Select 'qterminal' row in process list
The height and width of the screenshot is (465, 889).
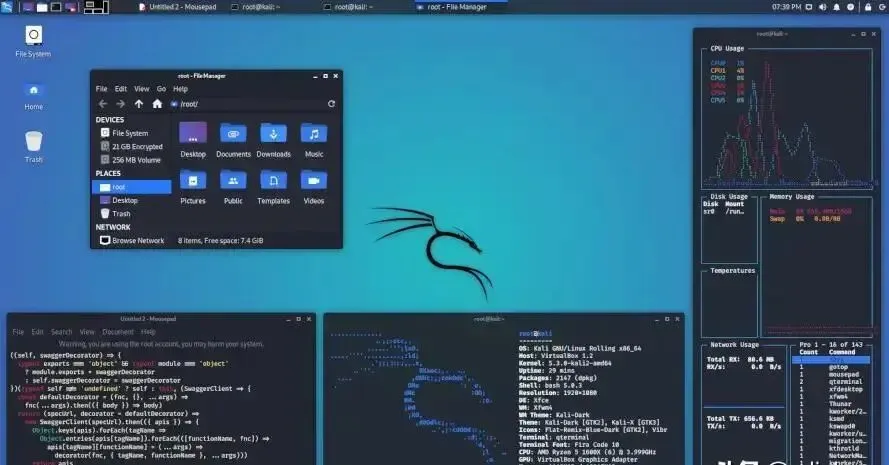831,382
